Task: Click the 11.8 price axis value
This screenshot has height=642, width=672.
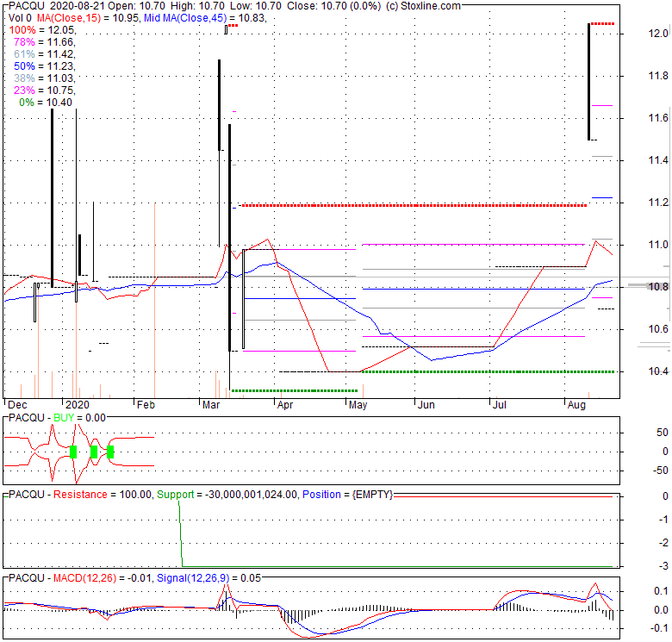Action: [658, 76]
